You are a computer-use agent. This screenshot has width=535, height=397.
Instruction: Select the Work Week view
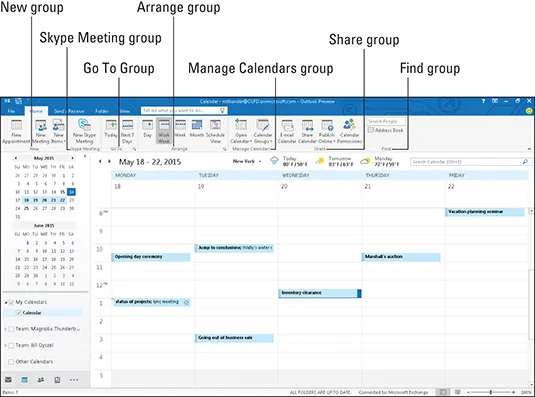[164, 131]
